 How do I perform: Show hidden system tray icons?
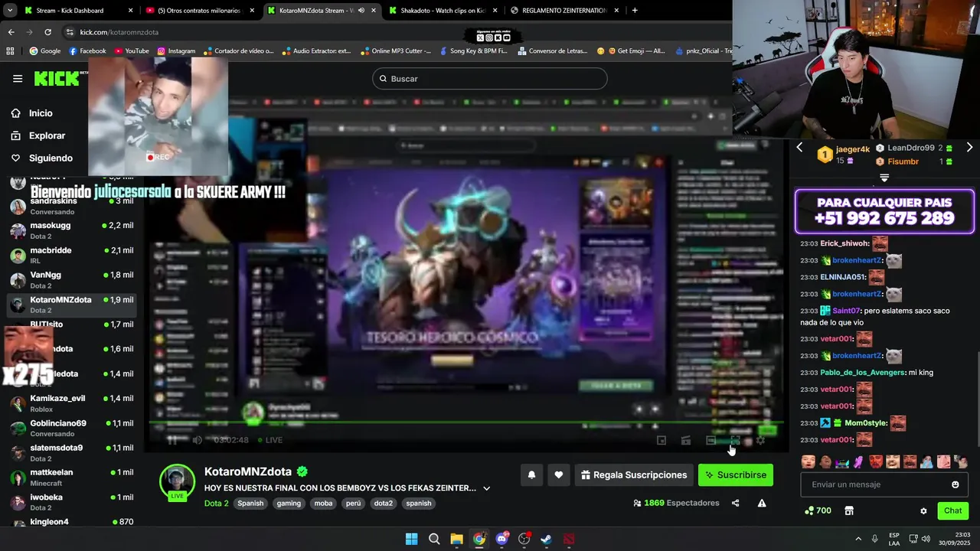[858, 539]
